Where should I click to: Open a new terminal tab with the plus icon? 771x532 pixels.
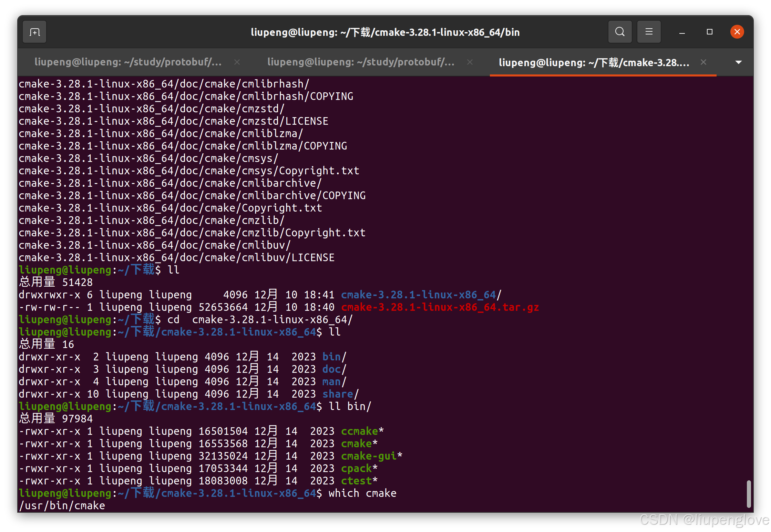pyautogui.click(x=34, y=32)
